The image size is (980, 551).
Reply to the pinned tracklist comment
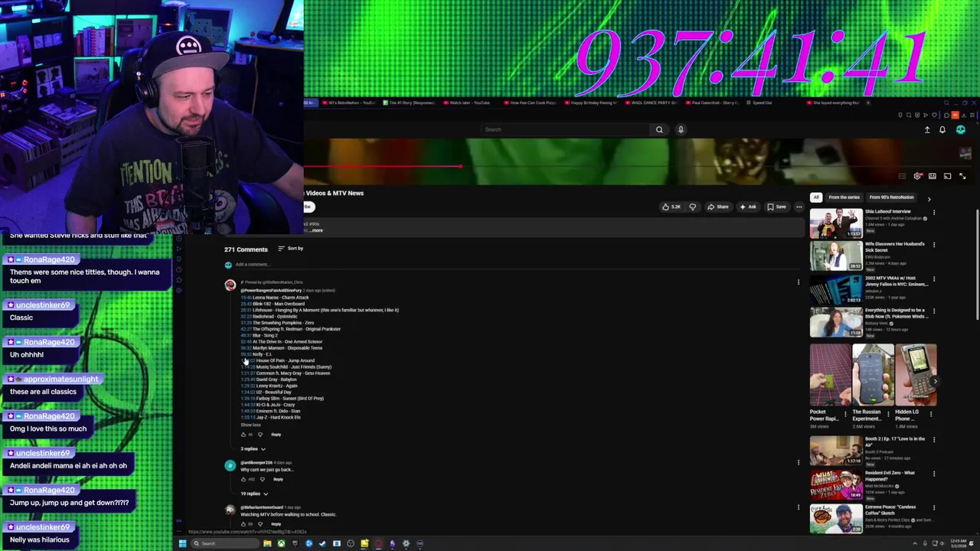click(276, 435)
